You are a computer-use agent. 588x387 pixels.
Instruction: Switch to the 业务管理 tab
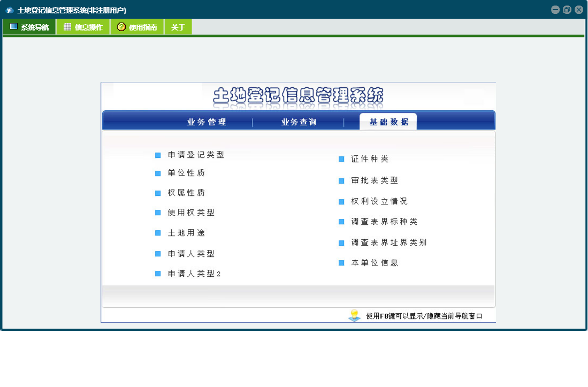207,122
